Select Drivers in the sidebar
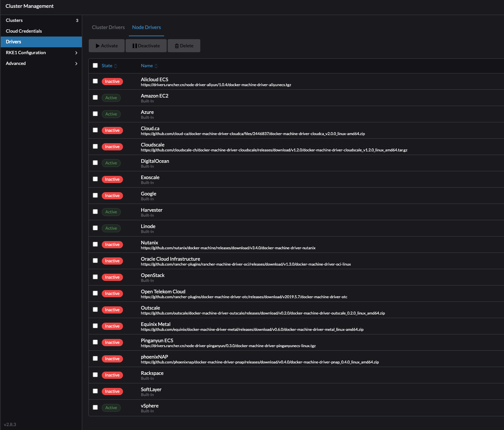 [x=41, y=42]
